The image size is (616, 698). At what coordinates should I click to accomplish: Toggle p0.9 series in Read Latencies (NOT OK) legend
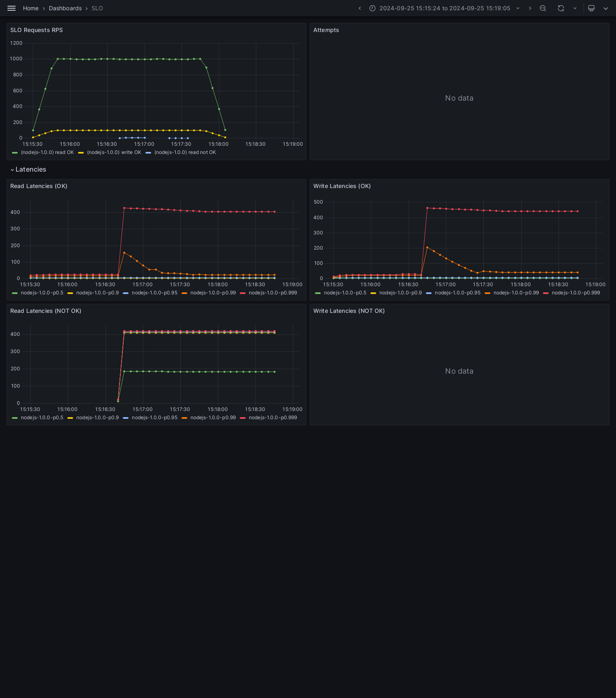coord(97,418)
